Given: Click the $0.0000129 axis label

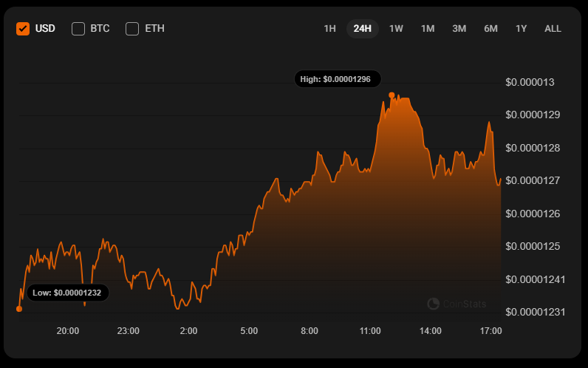Looking at the screenshot, I should 533,115.
